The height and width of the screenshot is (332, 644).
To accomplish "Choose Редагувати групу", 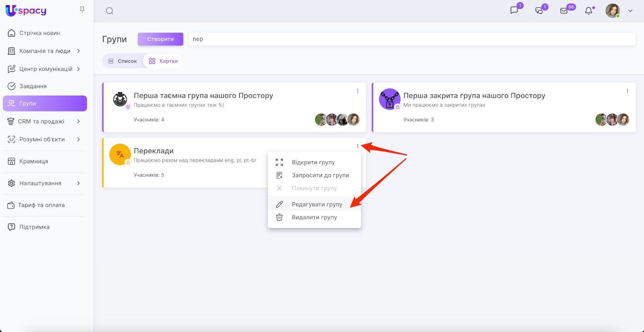I will 314,204.
